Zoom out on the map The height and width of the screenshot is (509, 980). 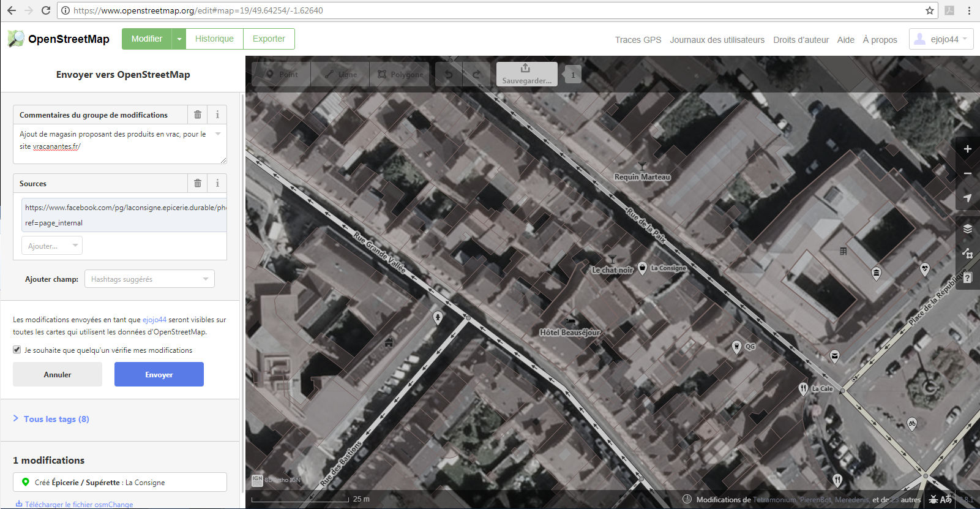click(x=968, y=173)
